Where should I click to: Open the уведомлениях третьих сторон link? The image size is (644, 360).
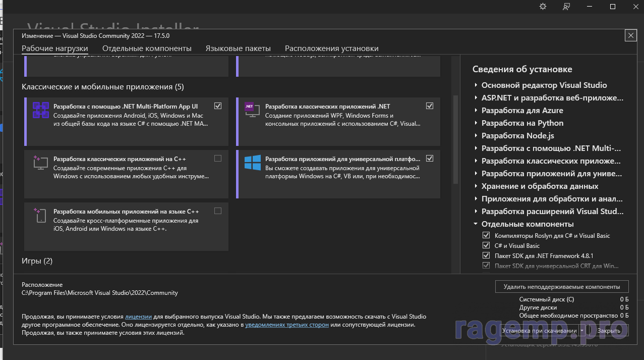pos(287,325)
